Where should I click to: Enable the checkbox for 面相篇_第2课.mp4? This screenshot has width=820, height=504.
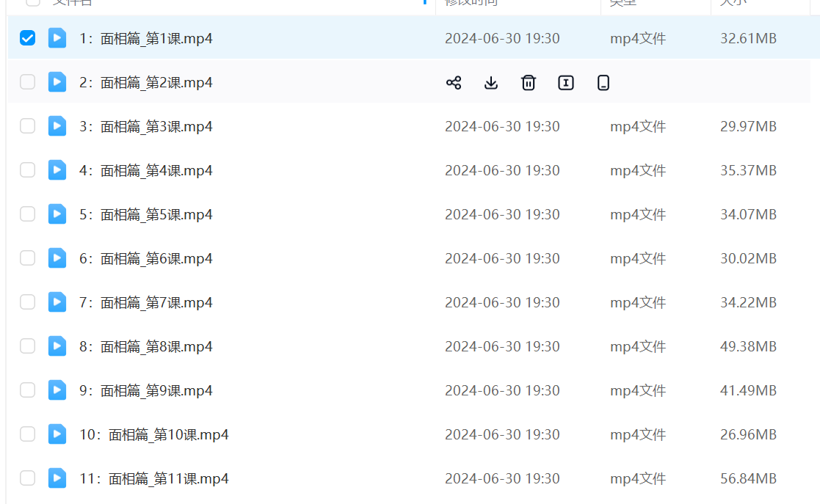(x=27, y=82)
